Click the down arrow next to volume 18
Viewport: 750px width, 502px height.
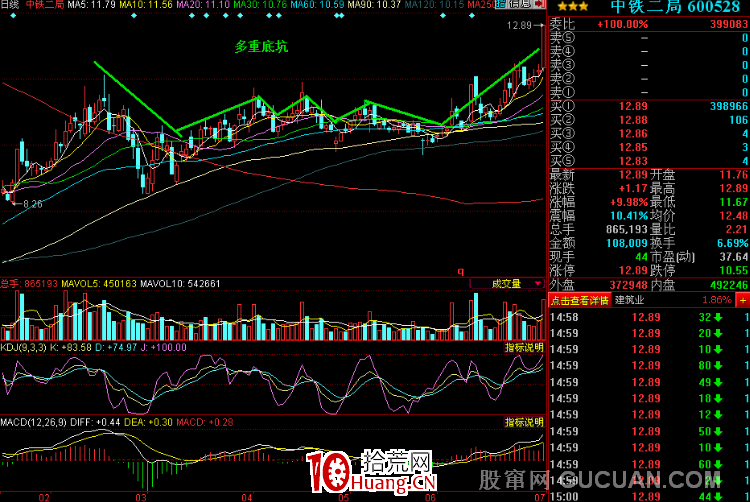pos(718,399)
